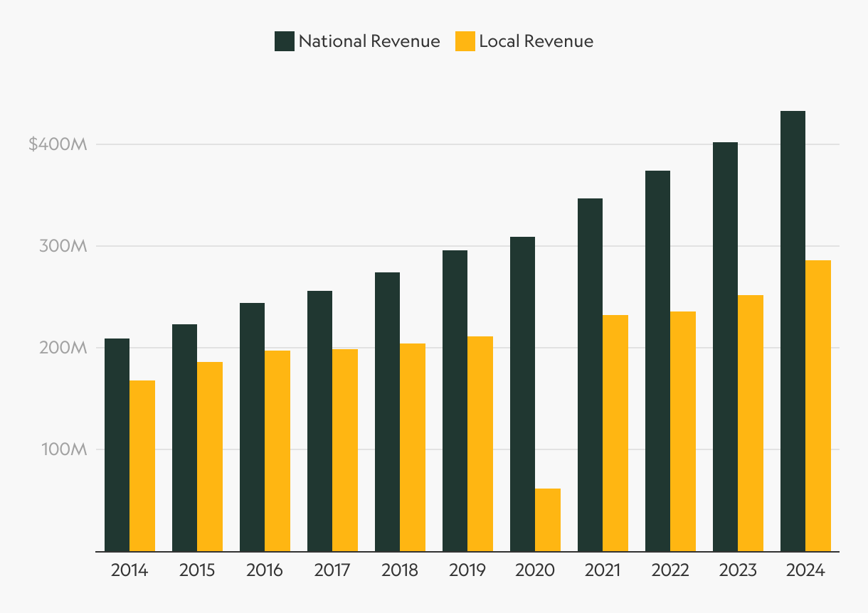
Task: Click the 2019 x-axis year label
Action: tap(467, 570)
